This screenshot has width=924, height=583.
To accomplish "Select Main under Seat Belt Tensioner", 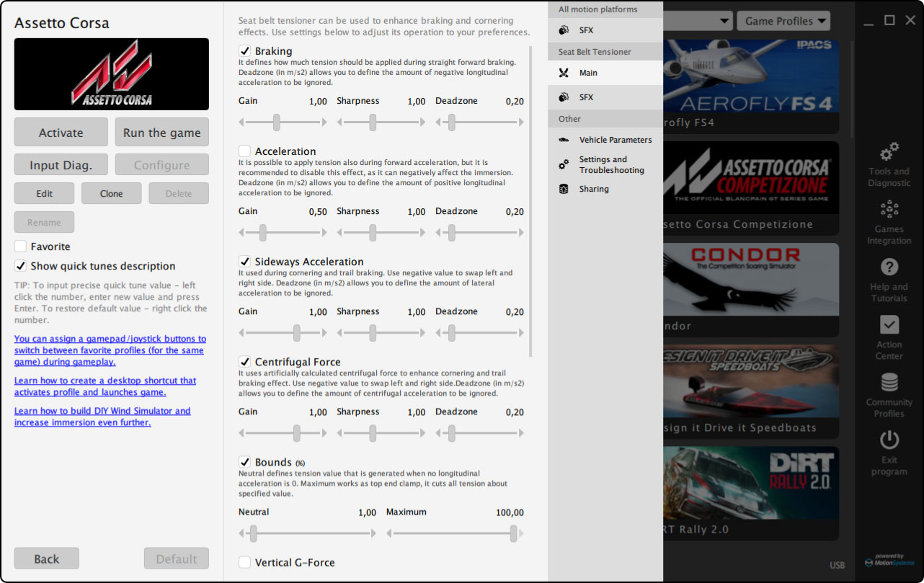I will coord(605,73).
